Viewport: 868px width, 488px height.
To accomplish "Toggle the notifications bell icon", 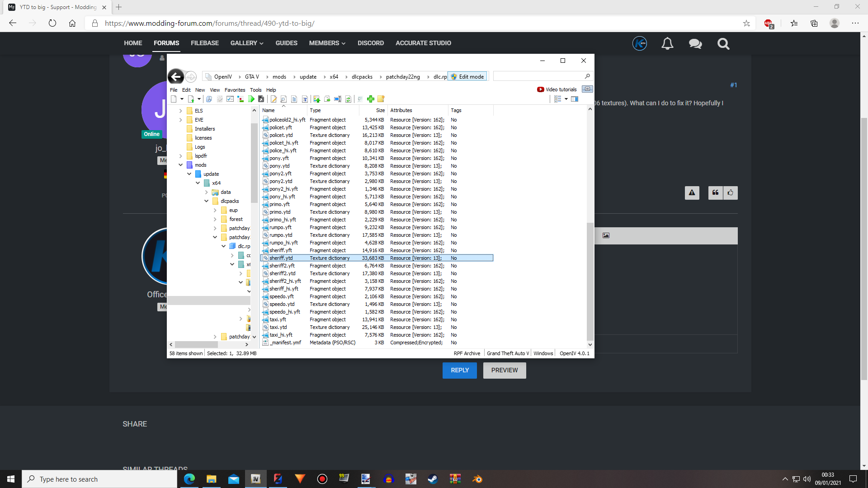I will [667, 44].
